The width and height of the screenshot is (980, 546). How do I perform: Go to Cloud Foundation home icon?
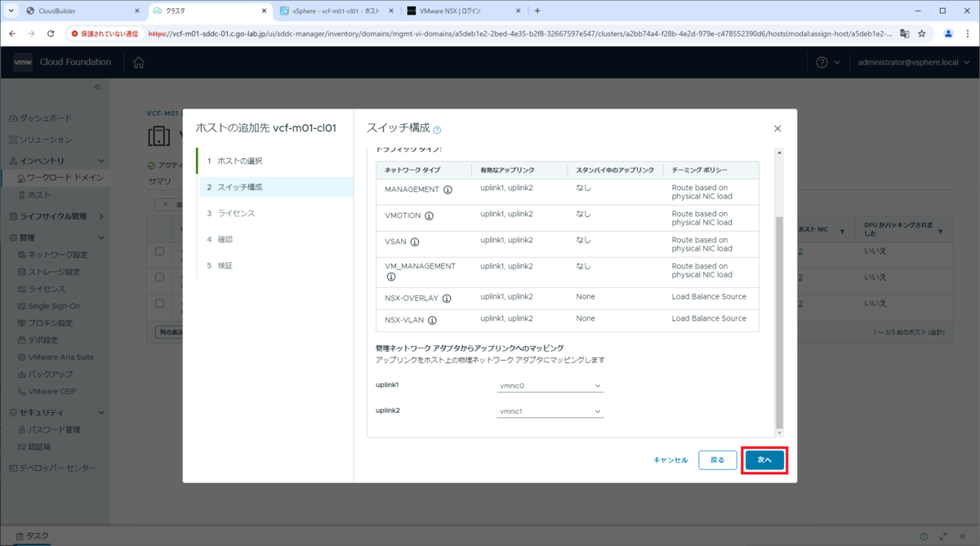[139, 63]
